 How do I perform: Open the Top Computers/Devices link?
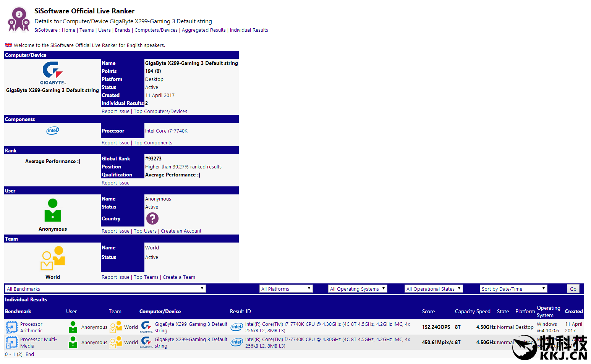pos(160,112)
